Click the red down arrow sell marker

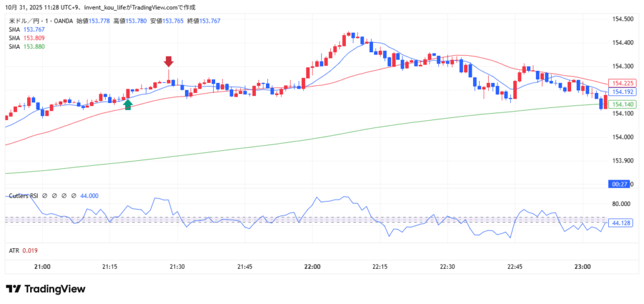click(x=169, y=62)
